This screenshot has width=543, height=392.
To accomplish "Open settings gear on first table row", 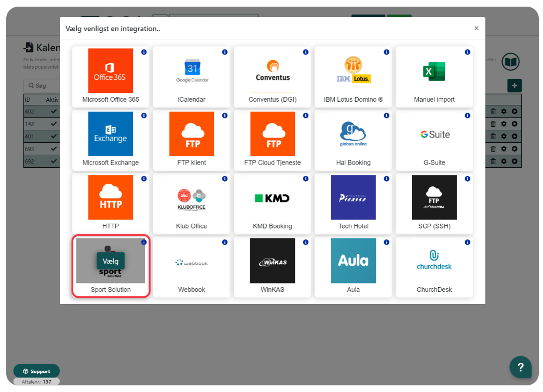I will [504, 111].
